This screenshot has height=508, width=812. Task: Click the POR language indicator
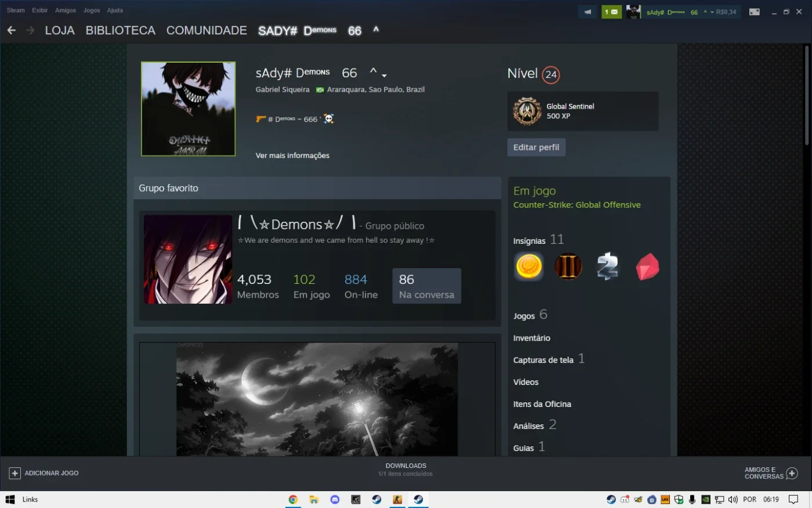pos(749,499)
